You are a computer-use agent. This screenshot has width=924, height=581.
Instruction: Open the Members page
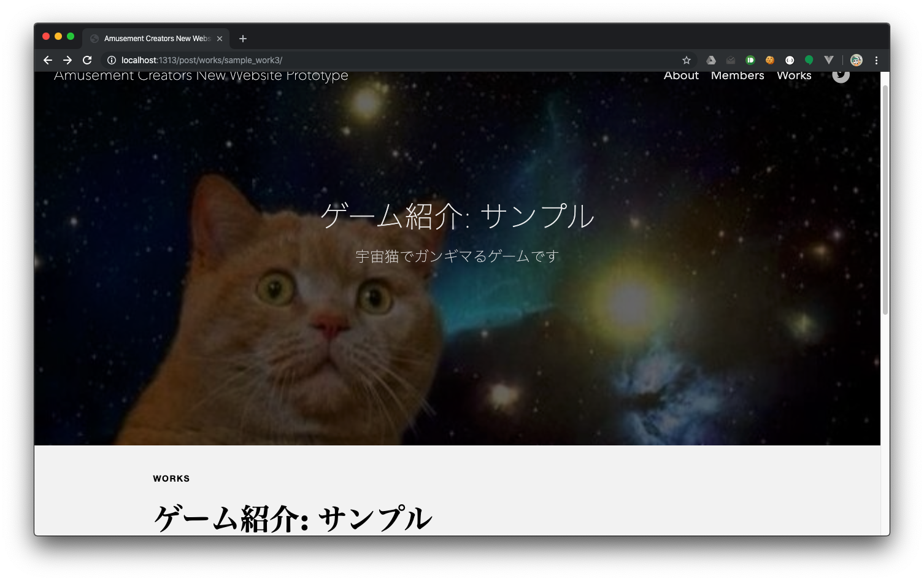[737, 76]
